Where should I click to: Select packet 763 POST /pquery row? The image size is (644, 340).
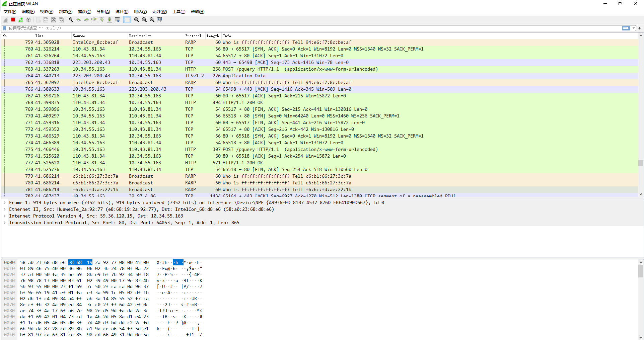click(319, 69)
